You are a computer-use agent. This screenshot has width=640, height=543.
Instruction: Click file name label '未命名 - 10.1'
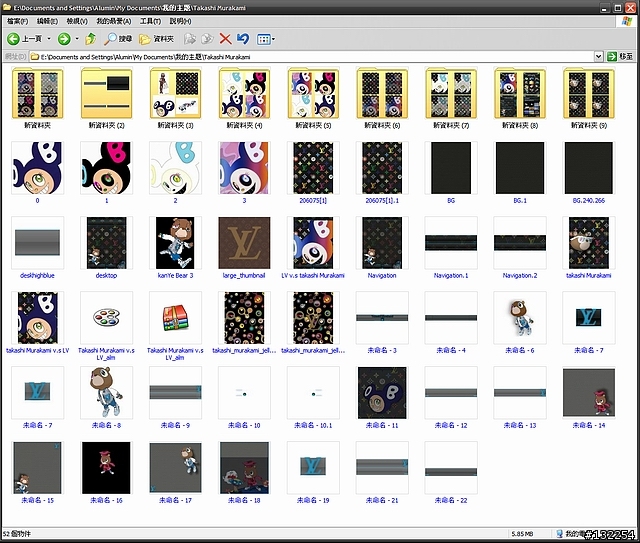(313, 425)
